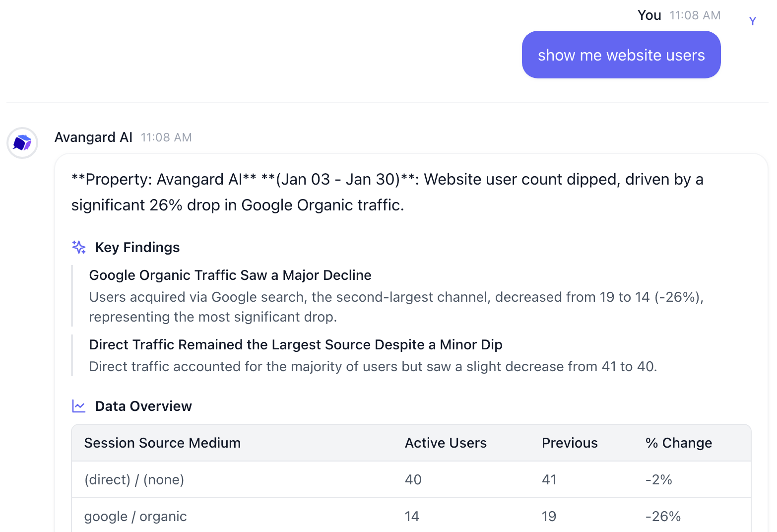Click the summary paragraph starting '**Property: Avangard AI**'
The height and width of the screenshot is (532, 777).
[388, 192]
